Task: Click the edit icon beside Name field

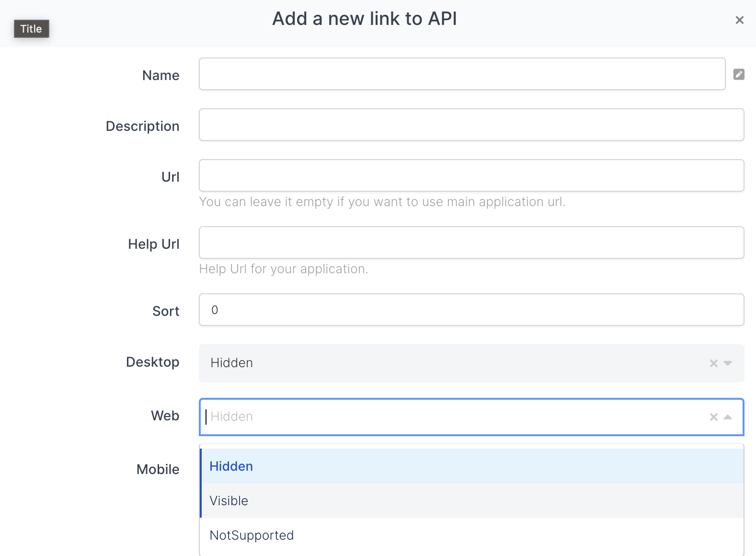Action: 739,74
